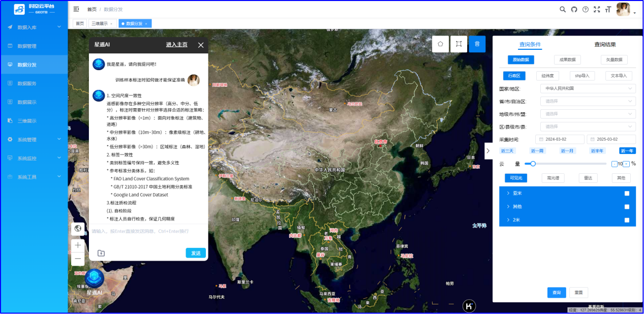The height and width of the screenshot is (314, 644).
Task: Click the cloud cover slider handle
Action: point(533,164)
